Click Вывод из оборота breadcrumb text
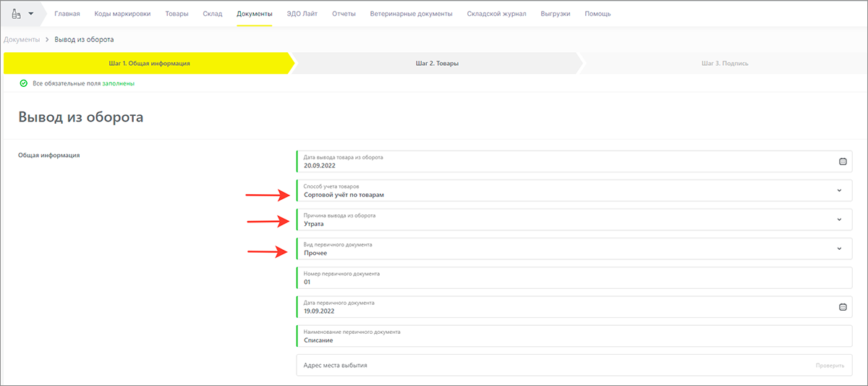 pos(84,39)
